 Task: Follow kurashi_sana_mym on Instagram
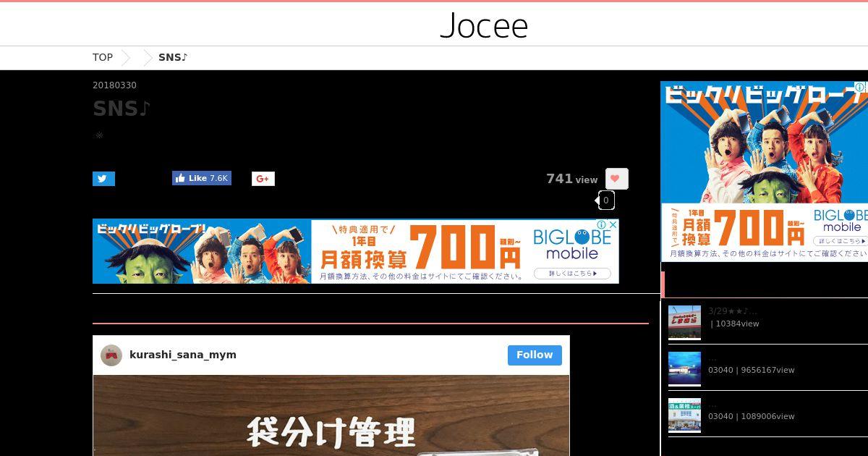pos(535,355)
